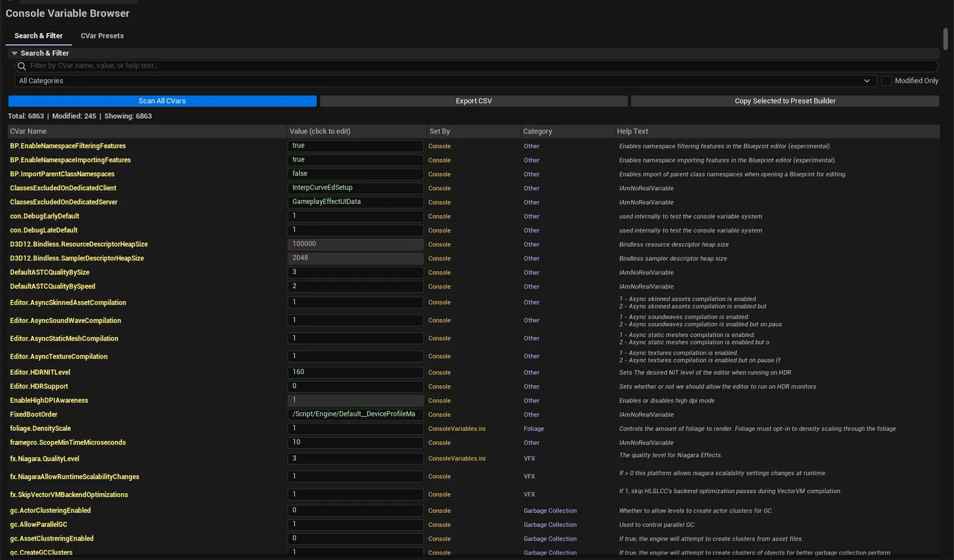Image resolution: width=954 pixels, height=560 pixels.
Task: Edit the DefaultASTCQualityBySize value field
Action: [x=356, y=272]
